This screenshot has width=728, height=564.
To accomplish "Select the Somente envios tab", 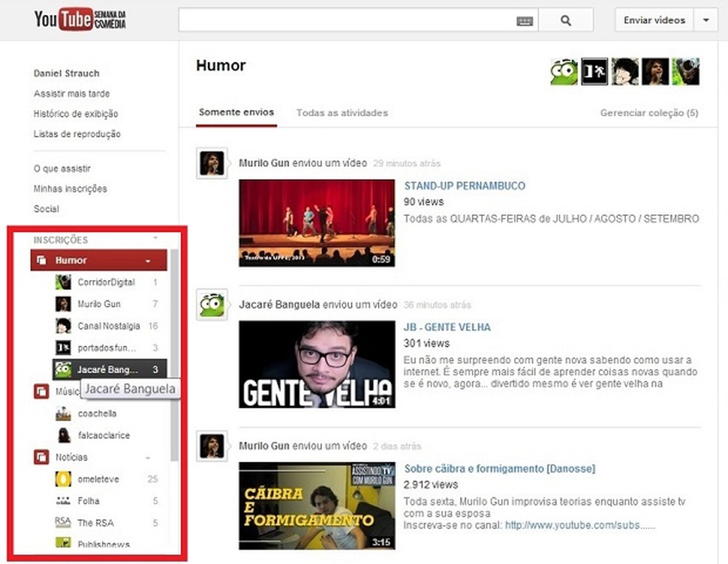I will pos(236,113).
